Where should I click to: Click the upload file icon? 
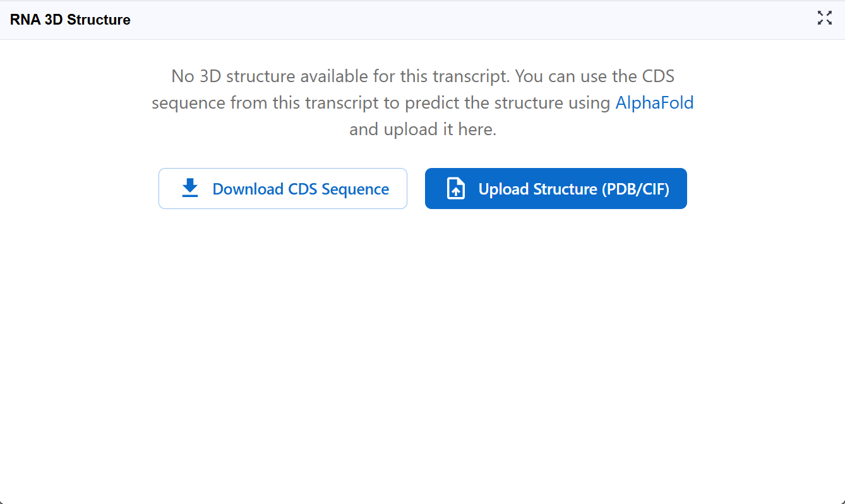[x=456, y=189]
